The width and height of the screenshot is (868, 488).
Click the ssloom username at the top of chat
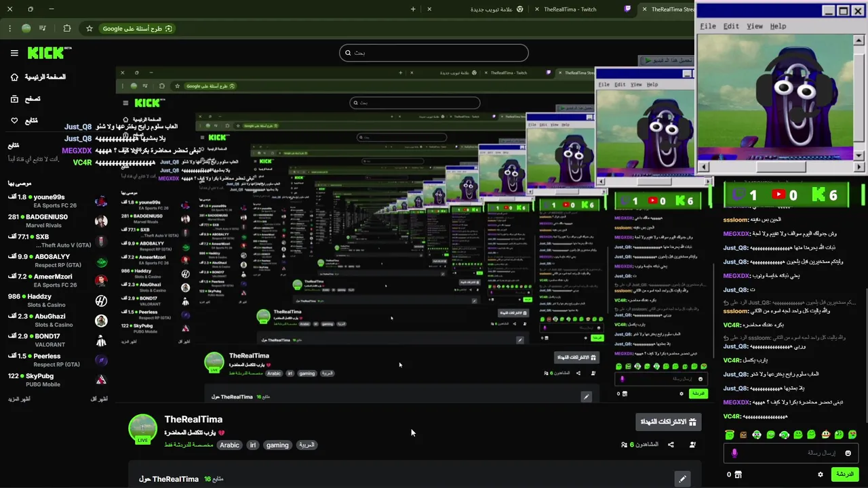point(736,220)
